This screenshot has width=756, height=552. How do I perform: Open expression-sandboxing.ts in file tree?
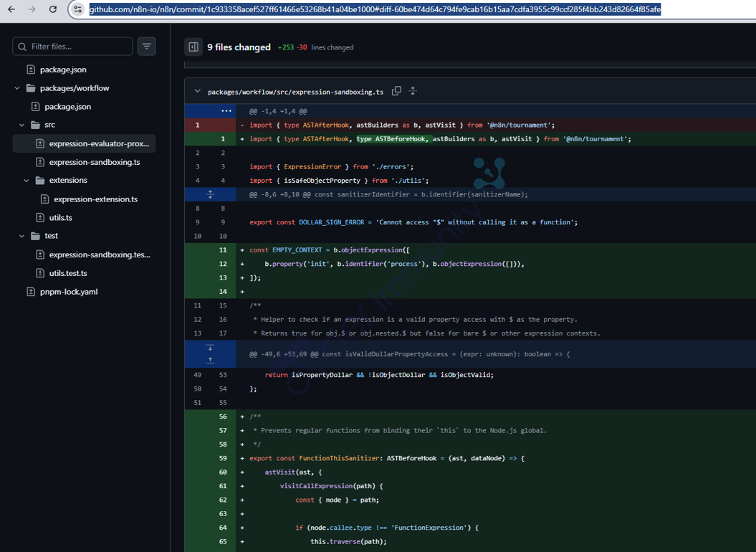click(95, 162)
